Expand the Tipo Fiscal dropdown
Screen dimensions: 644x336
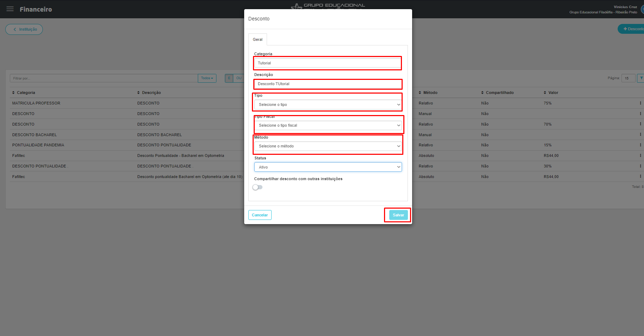tap(328, 125)
